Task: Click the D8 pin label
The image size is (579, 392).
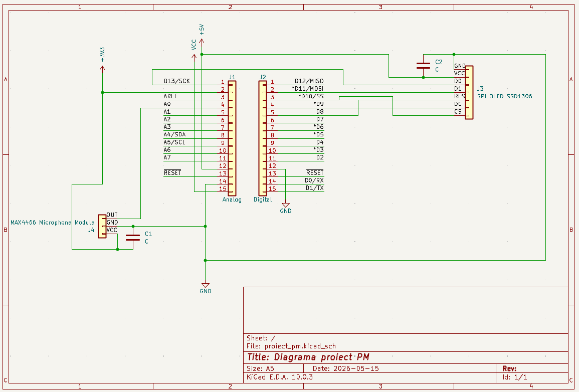Action: click(320, 111)
